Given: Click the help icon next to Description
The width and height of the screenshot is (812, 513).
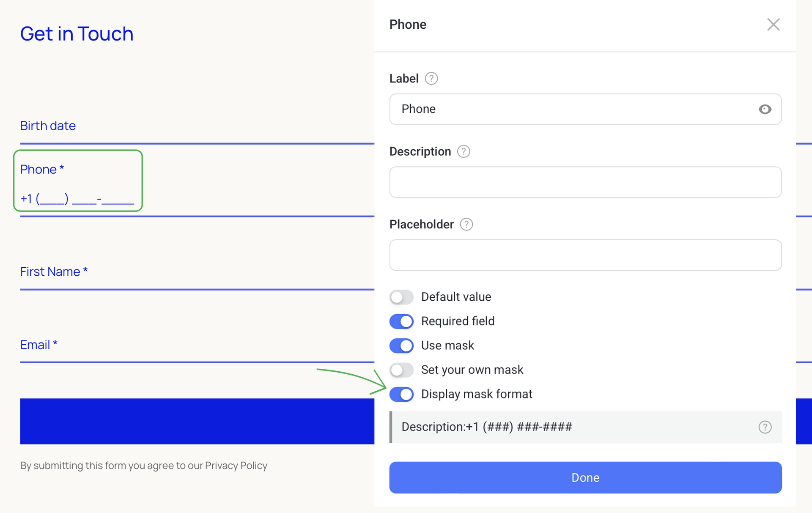Looking at the screenshot, I should [x=464, y=151].
